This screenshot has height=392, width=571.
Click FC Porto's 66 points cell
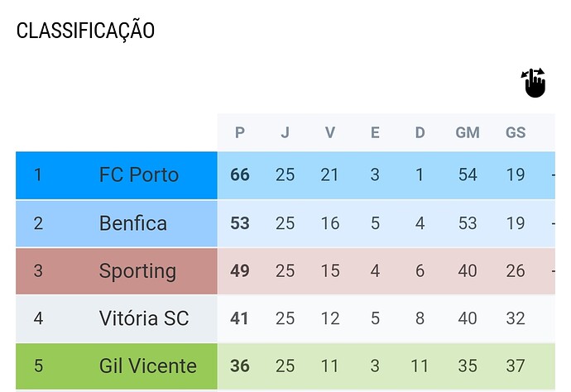tap(240, 175)
